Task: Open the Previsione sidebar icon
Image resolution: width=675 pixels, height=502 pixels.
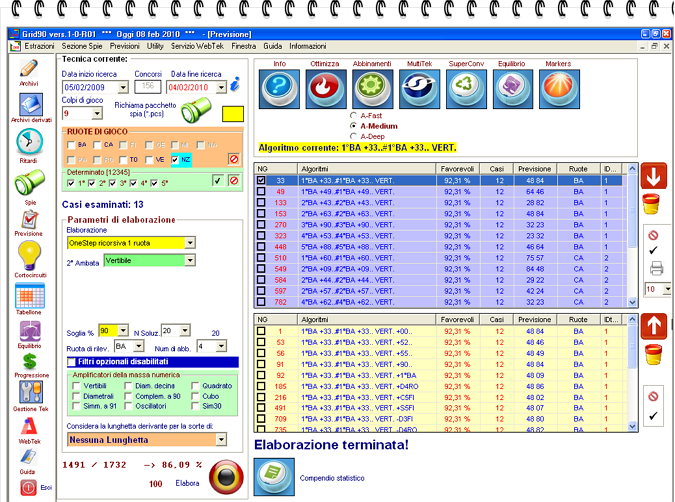Action: [29, 220]
